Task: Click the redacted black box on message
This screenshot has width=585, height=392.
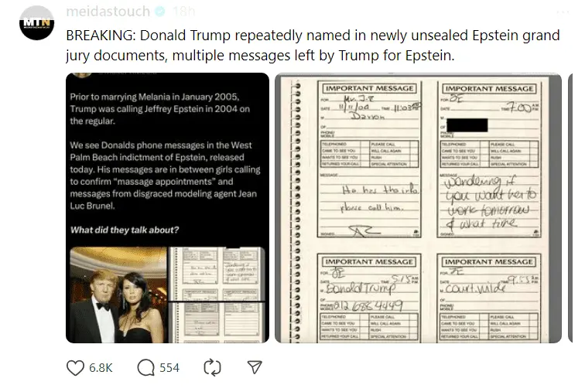Action: [x=467, y=125]
